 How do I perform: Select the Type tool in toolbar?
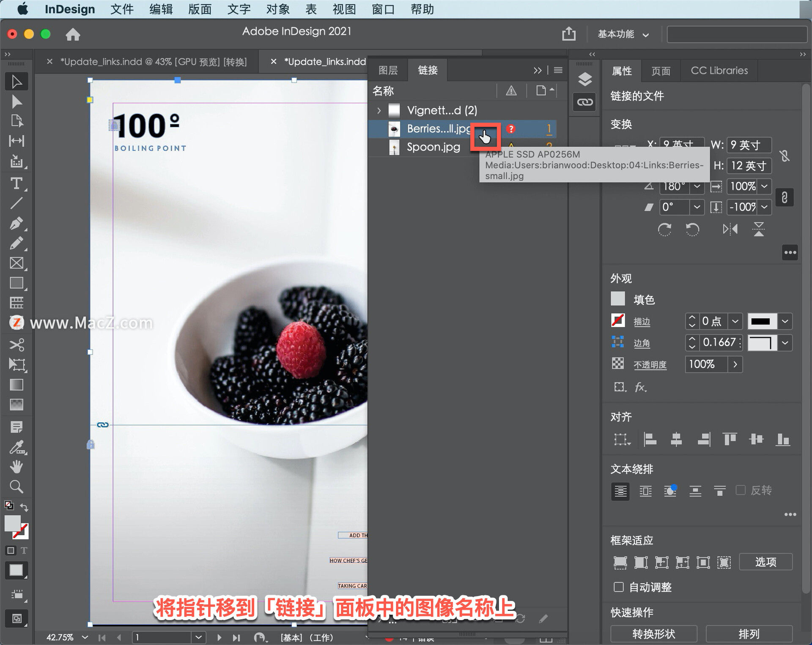click(x=16, y=183)
